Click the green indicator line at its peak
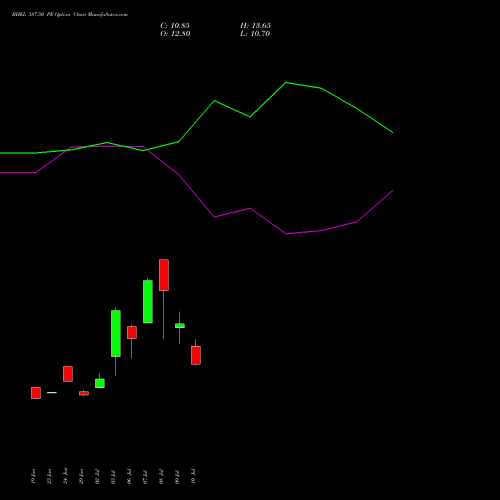Screen dimensions: 500x500 click(x=286, y=83)
